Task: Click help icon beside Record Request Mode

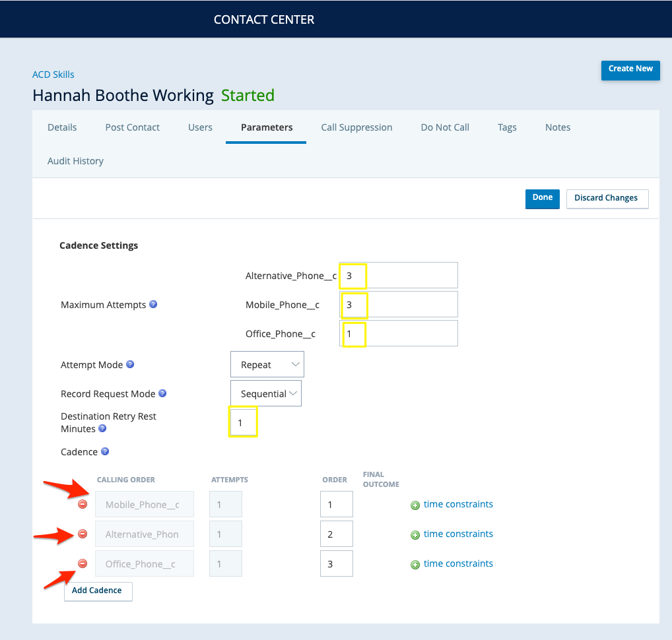Action: 162,393
